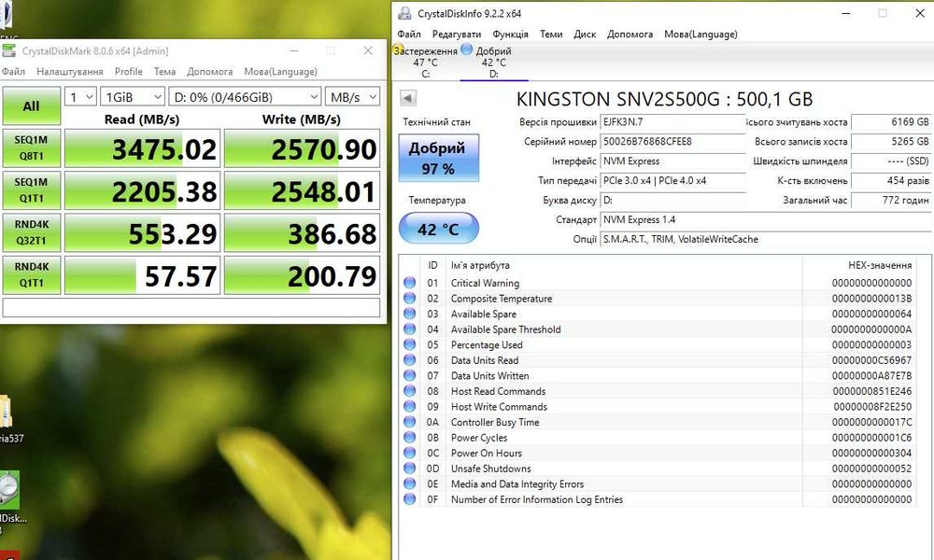Open Диск menu in CrystalDiskInfo
Screen dimensions: 934x560
pos(585,34)
